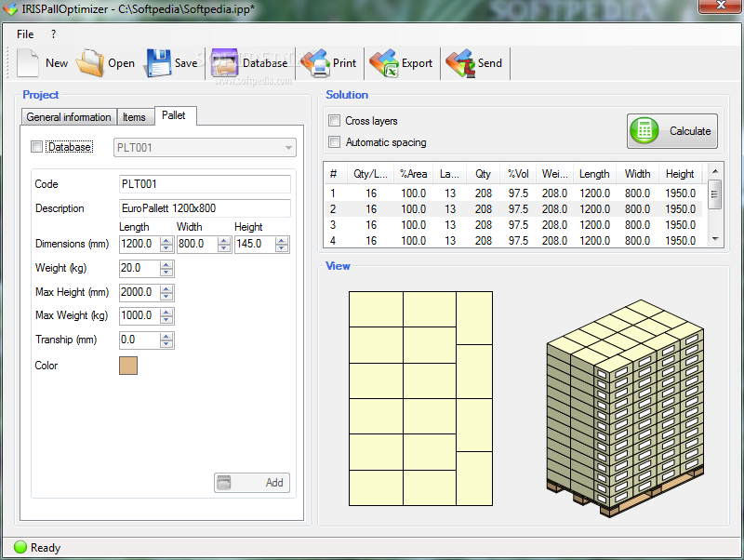Sort by the %Area column header
Image resolution: width=744 pixels, height=560 pixels.
[413, 174]
